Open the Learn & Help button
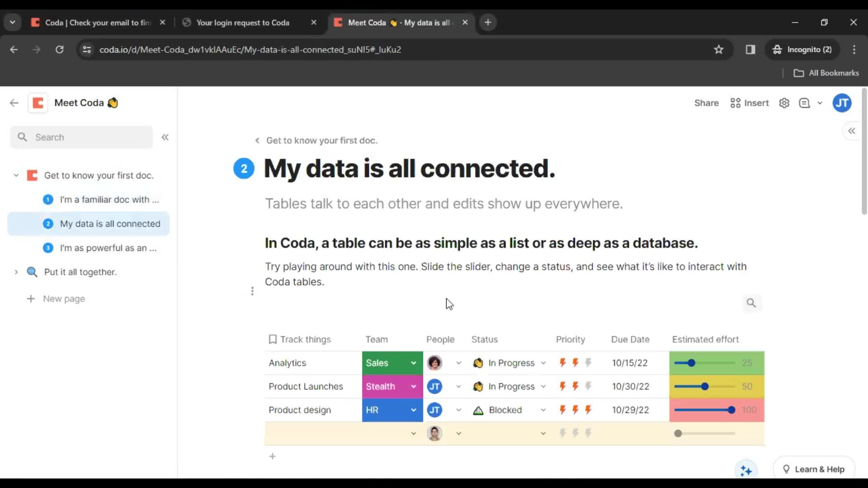The width and height of the screenshot is (868, 488). coord(813,469)
